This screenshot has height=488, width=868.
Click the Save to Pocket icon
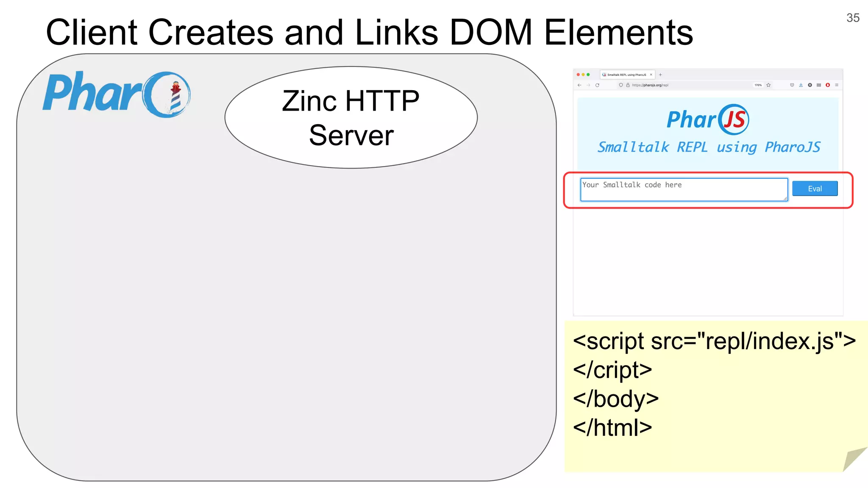[792, 85]
